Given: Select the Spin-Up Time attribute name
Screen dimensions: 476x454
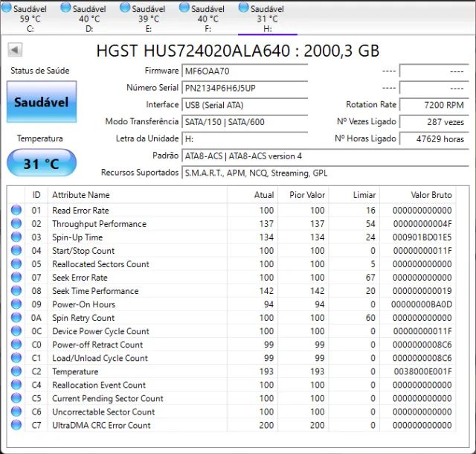Looking at the screenshot, I should click(77, 237).
